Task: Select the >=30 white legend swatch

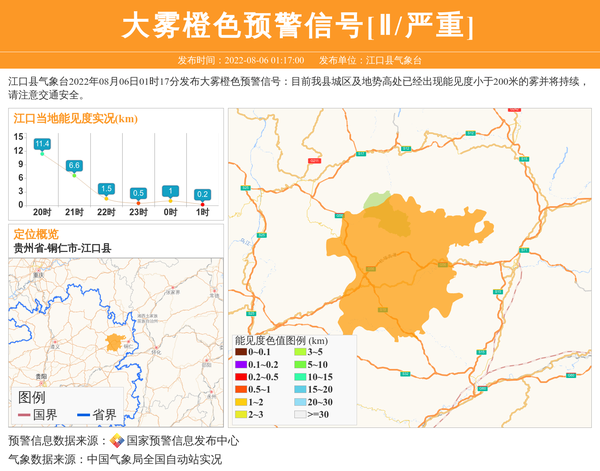Action: tap(300, 414)
